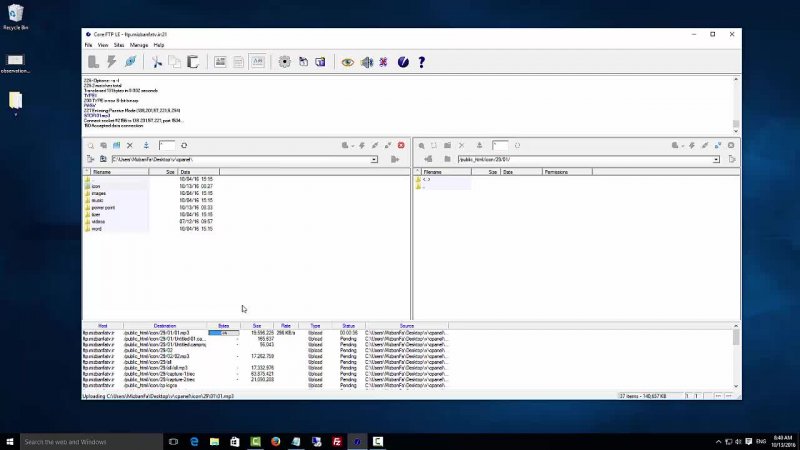Click the question mark Help icon
800x450 pixels.
pos(421,62)
